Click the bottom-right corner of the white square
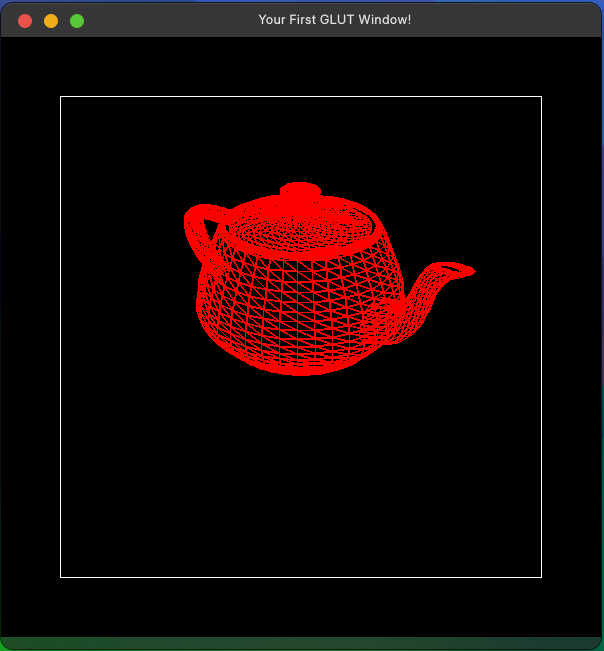 541,577
